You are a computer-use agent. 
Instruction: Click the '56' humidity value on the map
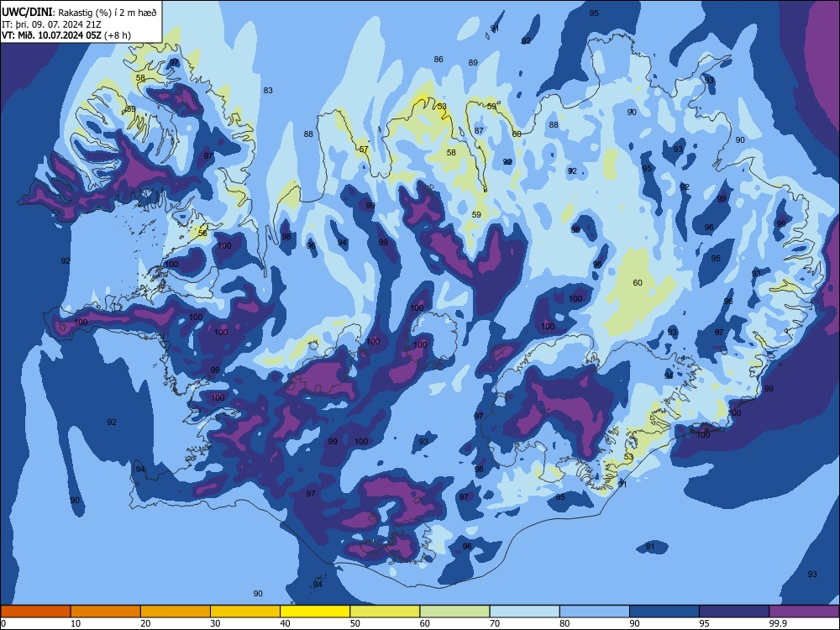coord(202,234)
